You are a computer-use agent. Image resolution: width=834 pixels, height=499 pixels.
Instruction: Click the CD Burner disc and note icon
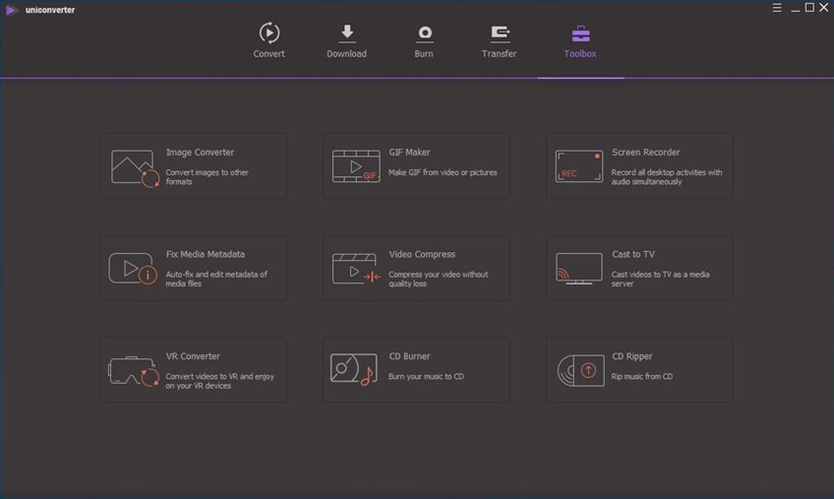pyautogui.click(x=354, y=370)
